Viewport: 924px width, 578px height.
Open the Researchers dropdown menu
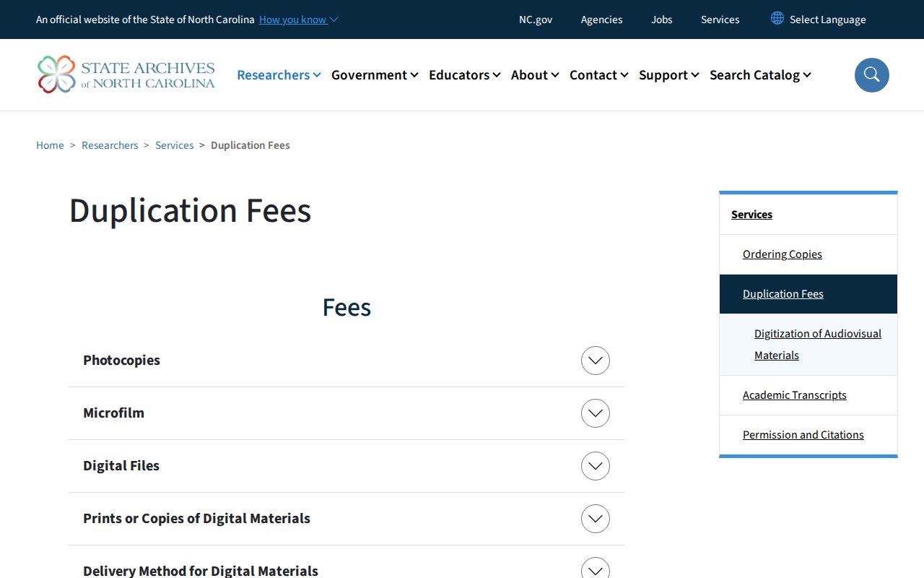[279, 75]
